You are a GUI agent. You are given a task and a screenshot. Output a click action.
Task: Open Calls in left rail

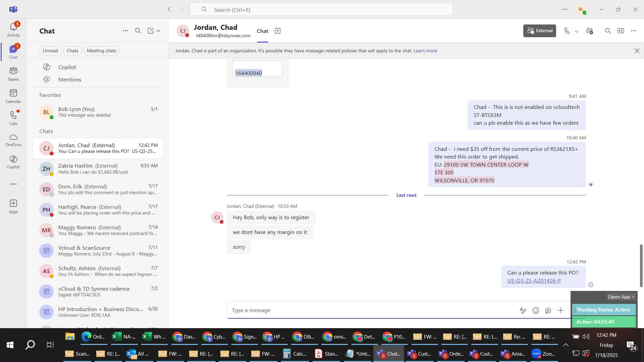13,118
